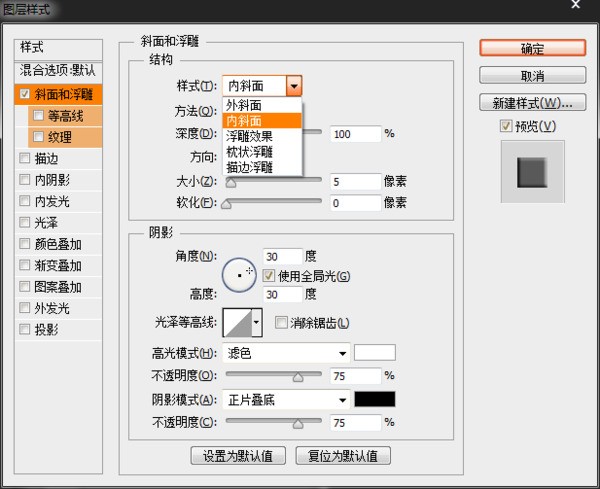This screenshot has height=489, width=600.
Task: Open the 高光模式 blend mode dropdown
Action: click(287, 353)
